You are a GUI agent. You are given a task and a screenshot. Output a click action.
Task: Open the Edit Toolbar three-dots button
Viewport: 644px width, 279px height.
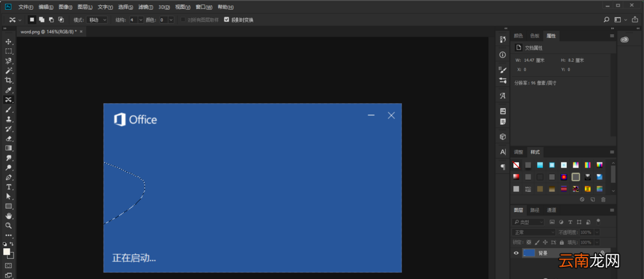click(x=8, y=235)
